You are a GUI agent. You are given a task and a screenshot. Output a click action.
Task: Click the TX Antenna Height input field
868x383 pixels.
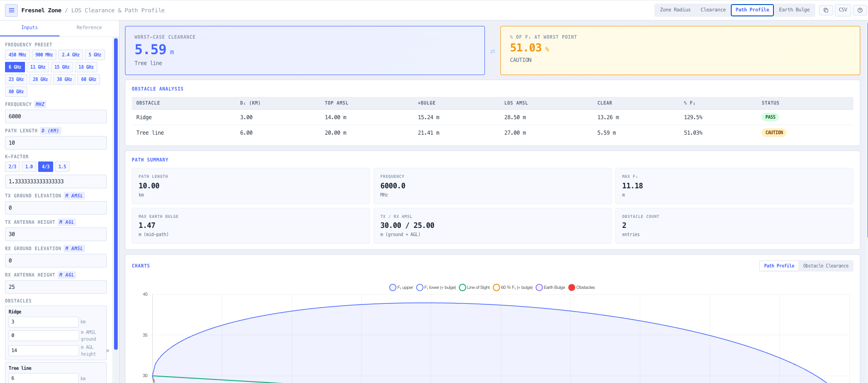[x=56, y=234]
